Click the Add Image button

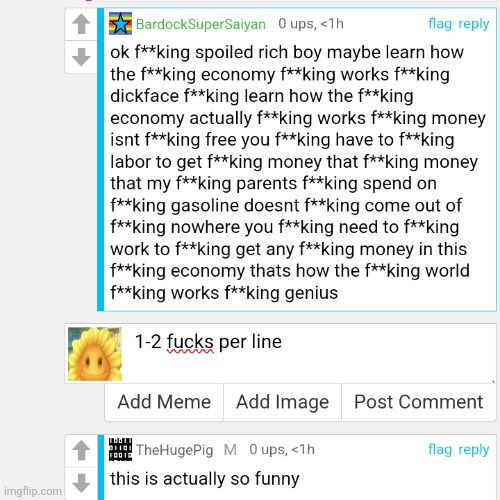[282, 402]
